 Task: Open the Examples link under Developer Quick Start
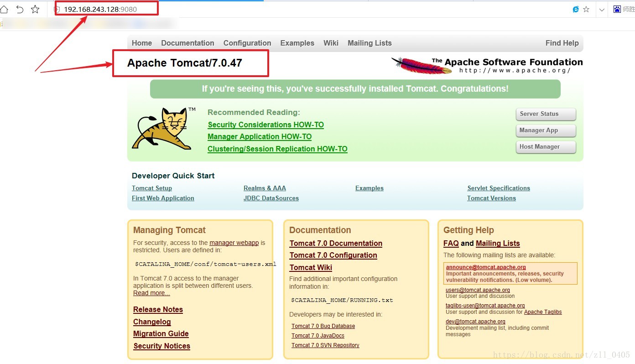pyautogui.click(x=370, y=188)
